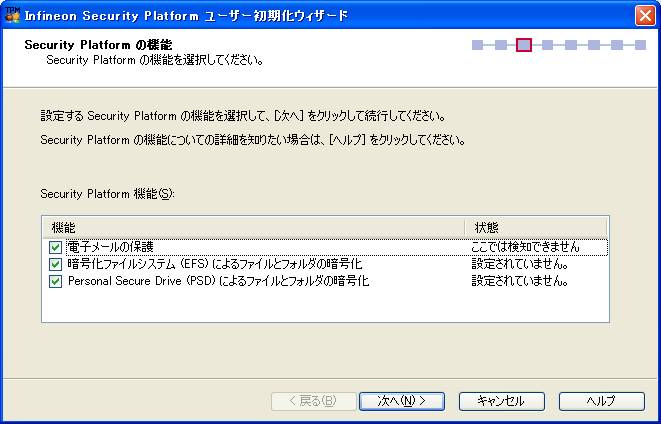
Task: Close the Infineon Security Platform wizard window
Action: [x=645, y=16]
